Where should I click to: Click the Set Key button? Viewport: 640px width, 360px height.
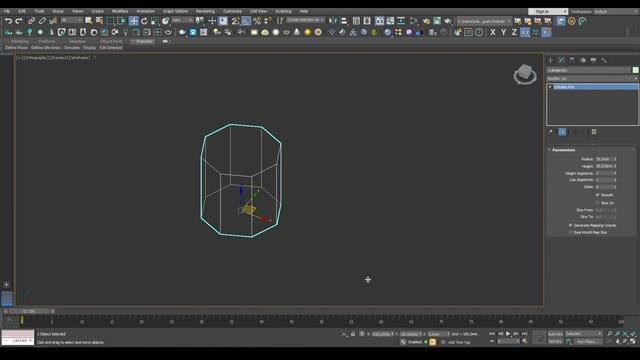coord(555,341)
